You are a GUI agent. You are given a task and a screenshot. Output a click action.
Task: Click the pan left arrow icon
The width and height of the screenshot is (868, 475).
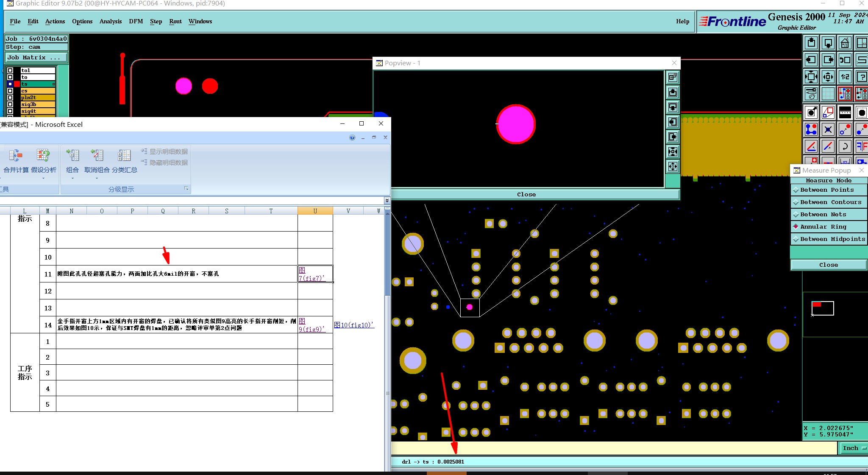click(811, 60)
